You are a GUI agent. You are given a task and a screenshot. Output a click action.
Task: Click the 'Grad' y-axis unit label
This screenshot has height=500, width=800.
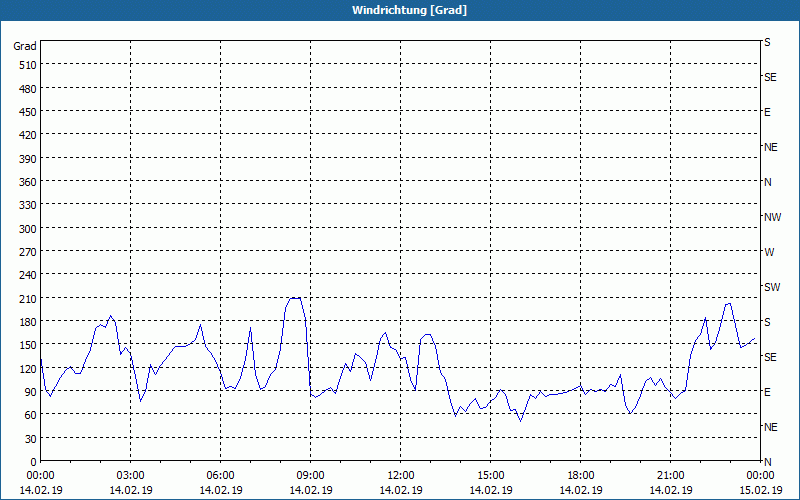(24, 46)
